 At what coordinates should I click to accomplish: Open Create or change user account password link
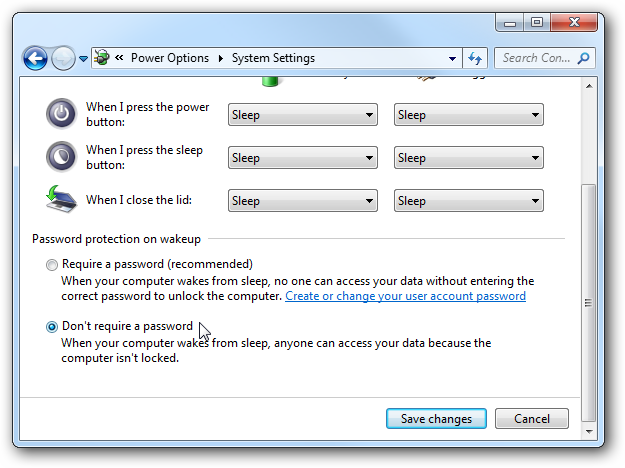(405, 296)
